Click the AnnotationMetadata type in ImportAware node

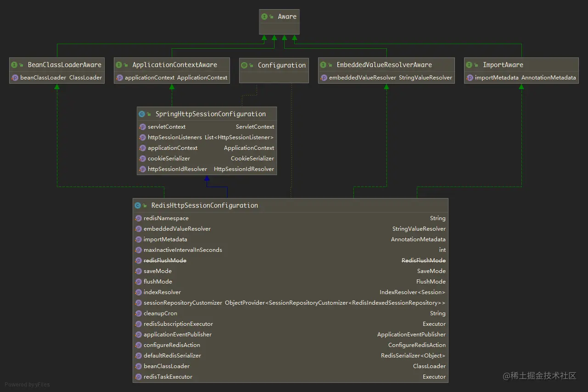tap(549, 78)
